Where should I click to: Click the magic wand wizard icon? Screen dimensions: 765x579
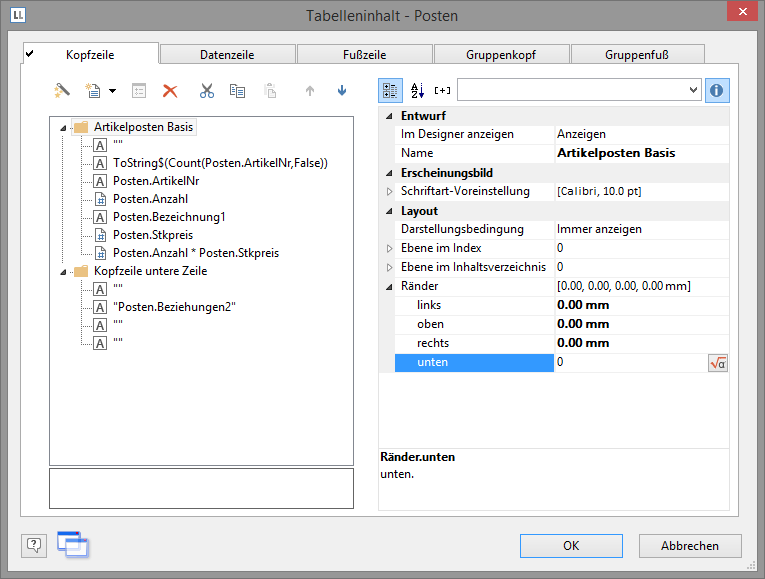62,91
